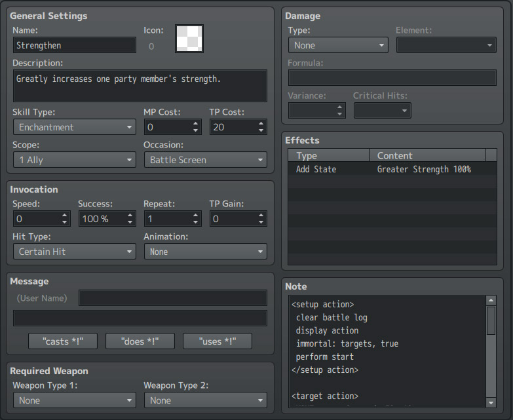Open the Skill Type dropdown showing Enchantment

point(75,127)
